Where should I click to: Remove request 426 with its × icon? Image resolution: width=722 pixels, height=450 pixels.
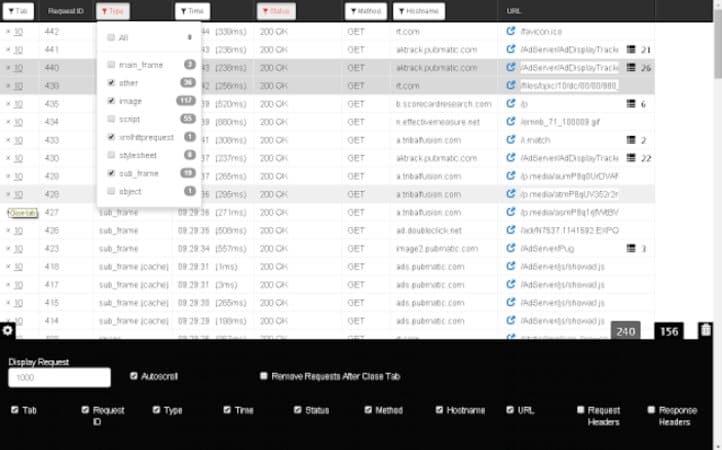(x=8, y=230)
